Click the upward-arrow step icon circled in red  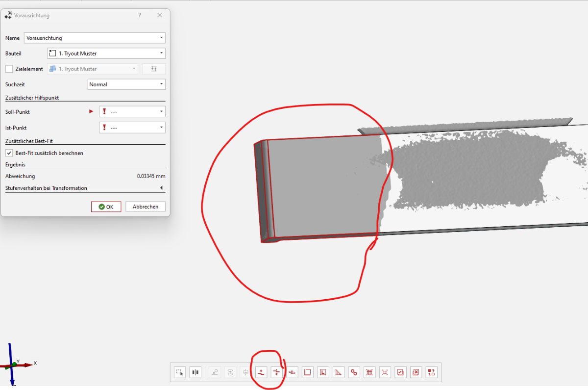click(x=261, y=372)
